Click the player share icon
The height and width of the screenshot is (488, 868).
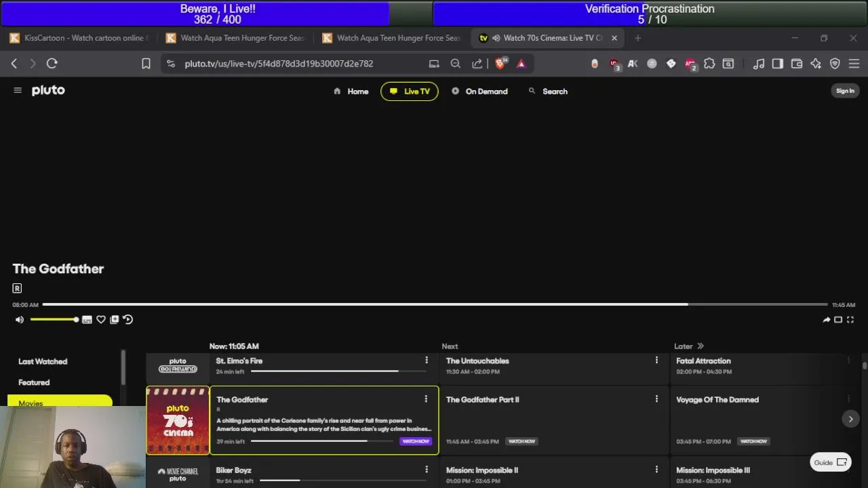826,320
